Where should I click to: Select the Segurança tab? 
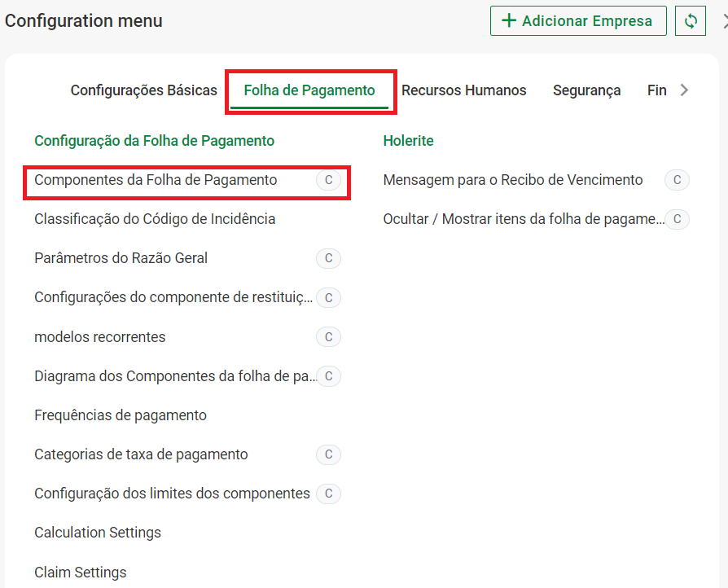pos(586,90)
